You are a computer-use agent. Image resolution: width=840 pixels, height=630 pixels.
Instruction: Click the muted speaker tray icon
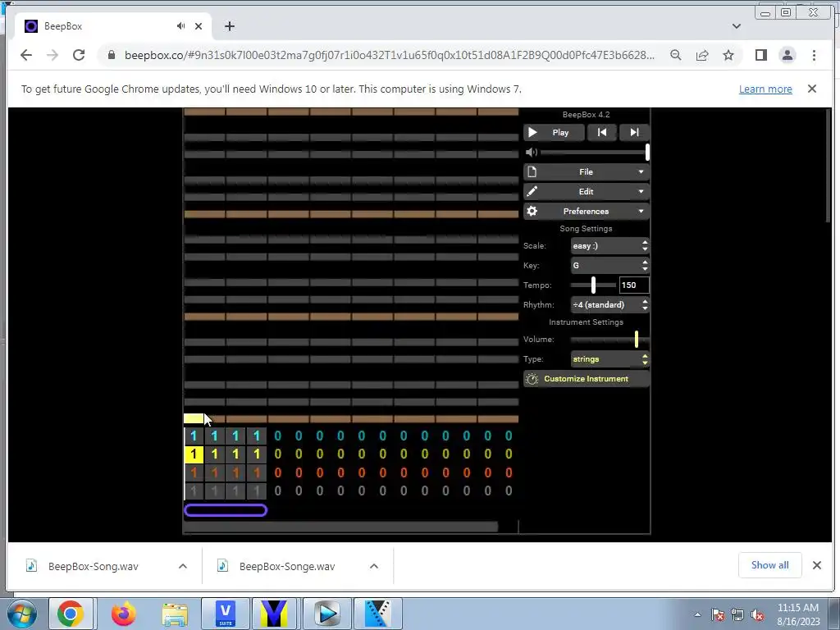(x=757, y=614)
